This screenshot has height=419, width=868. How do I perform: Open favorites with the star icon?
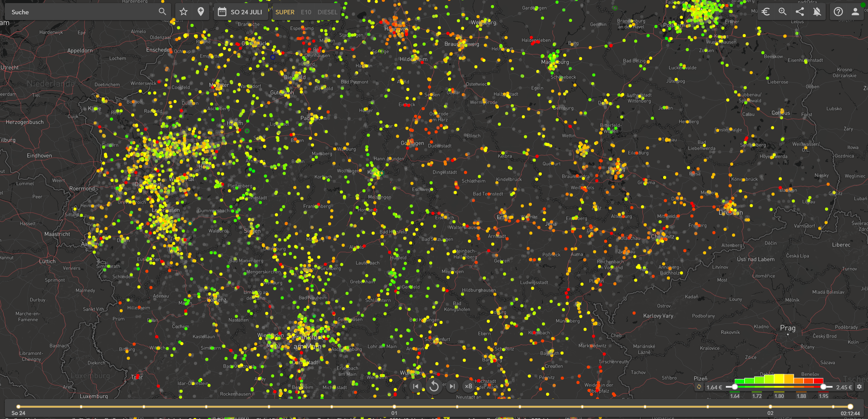(x=184, y=12)
